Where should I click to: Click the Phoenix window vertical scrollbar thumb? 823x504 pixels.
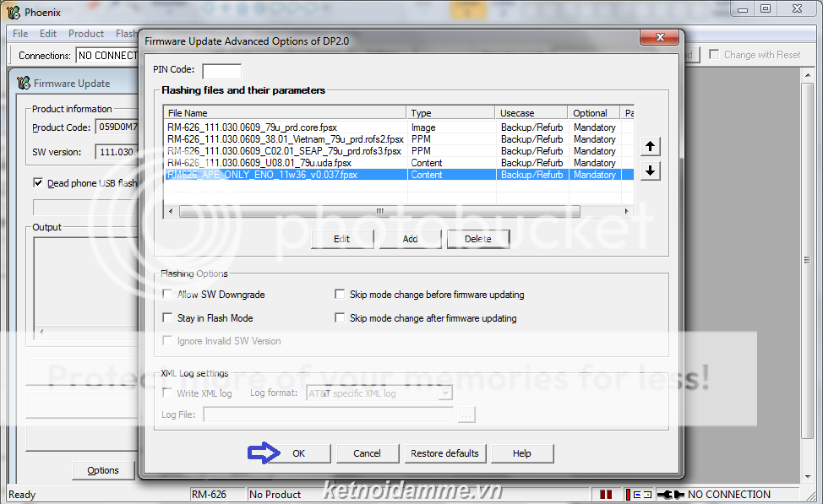pos(807,260)
